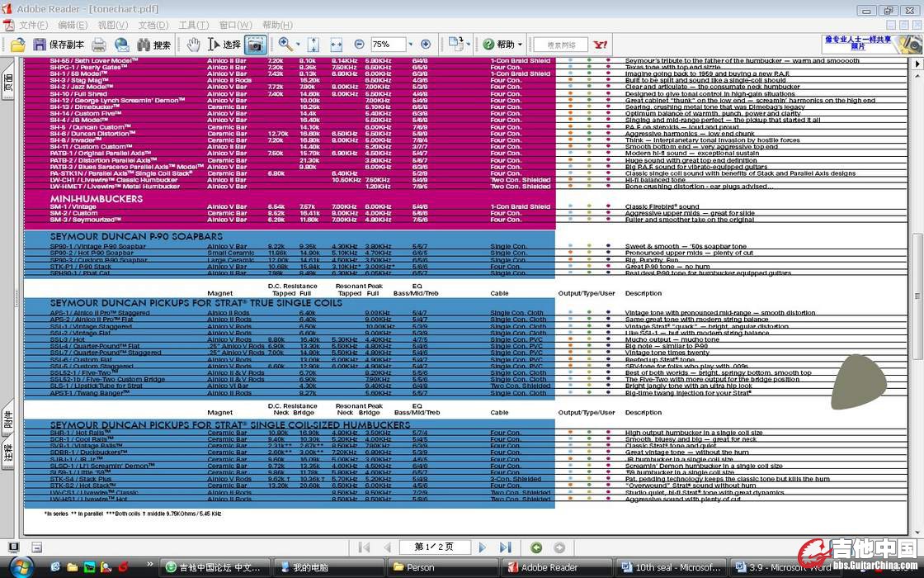Open the zoom percentage dropdown arrow
This screenshot has height=578, width=924.
pos(411,45)
